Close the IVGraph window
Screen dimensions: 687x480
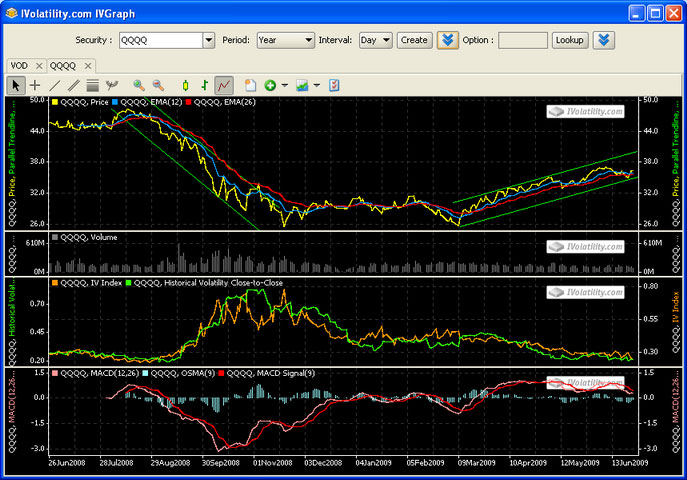click(x=673, y=13)
